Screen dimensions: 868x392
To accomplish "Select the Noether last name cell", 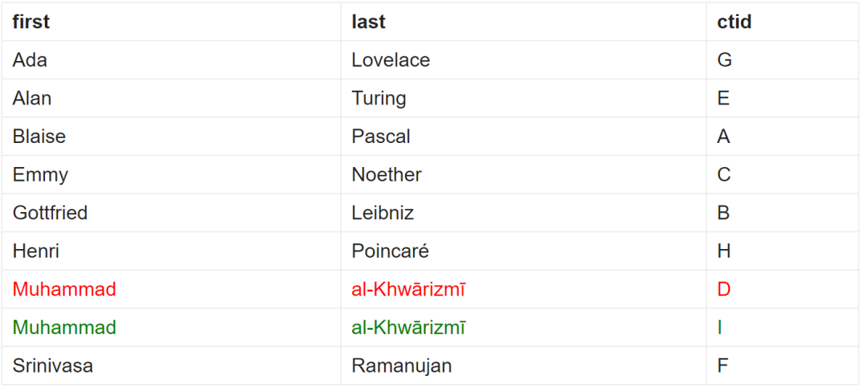I will [x=387, y=174].
